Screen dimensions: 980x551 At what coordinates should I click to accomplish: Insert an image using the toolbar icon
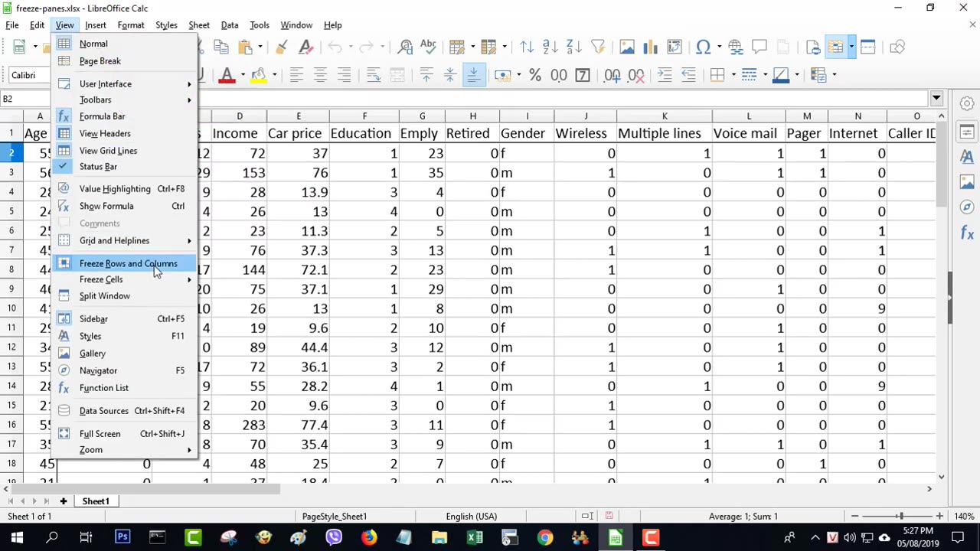[626, 47]
